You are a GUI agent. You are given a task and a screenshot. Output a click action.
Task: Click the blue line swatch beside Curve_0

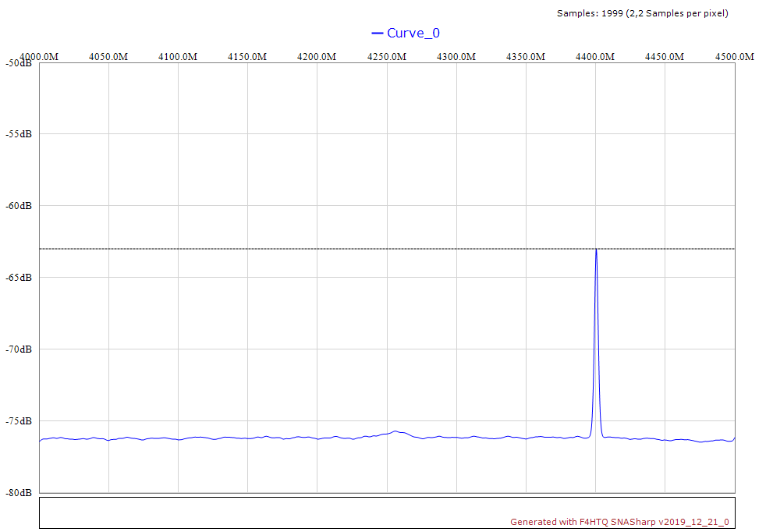[378, 33]
